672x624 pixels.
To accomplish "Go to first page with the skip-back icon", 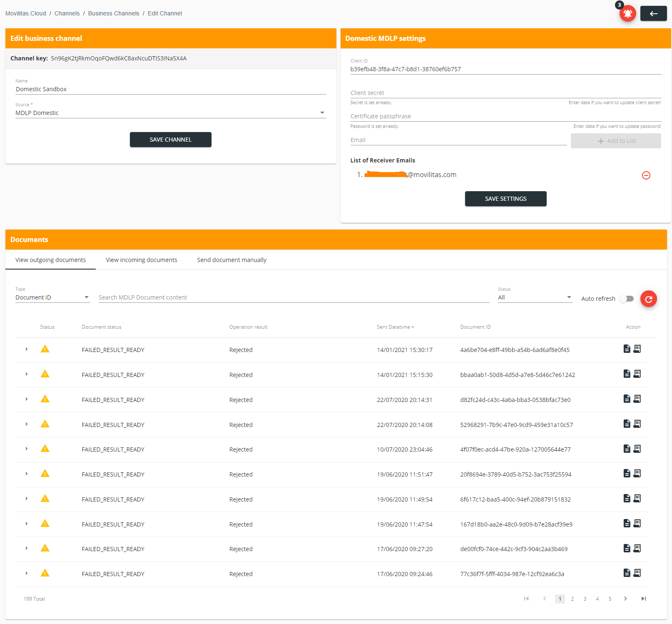I will point(526,599).
